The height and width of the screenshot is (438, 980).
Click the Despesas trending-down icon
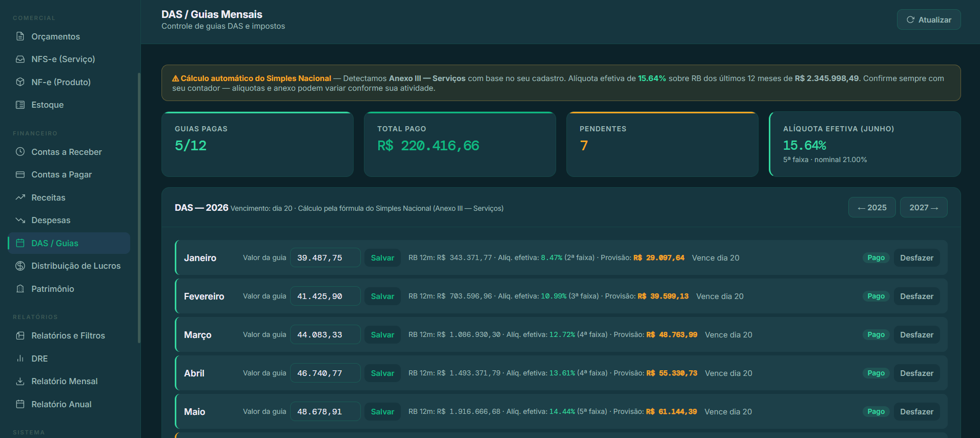(x=20, y=220)
